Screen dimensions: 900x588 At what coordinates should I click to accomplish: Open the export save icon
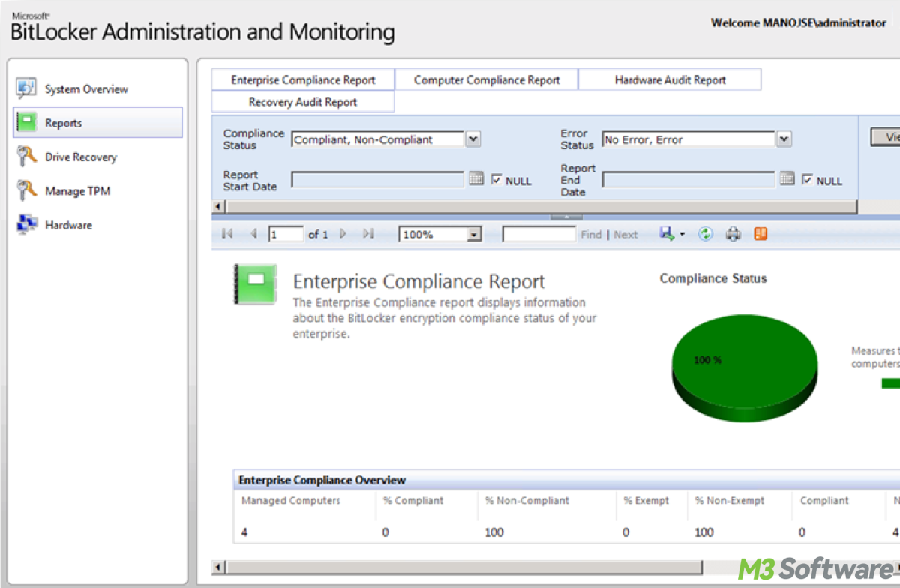667,234
